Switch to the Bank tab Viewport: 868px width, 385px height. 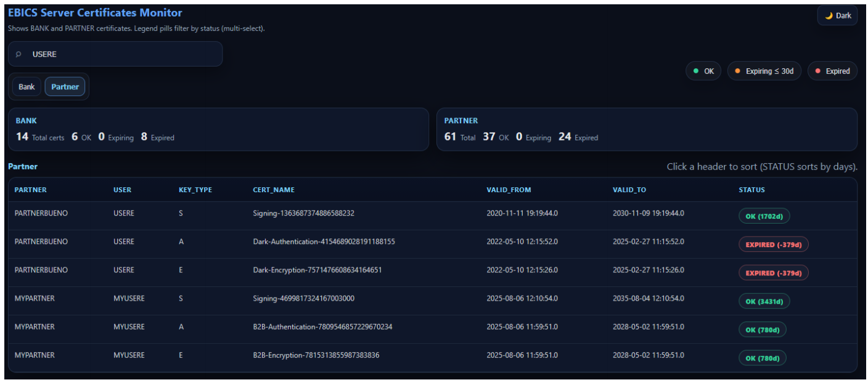pyautogui.click(x=27, y=87)
